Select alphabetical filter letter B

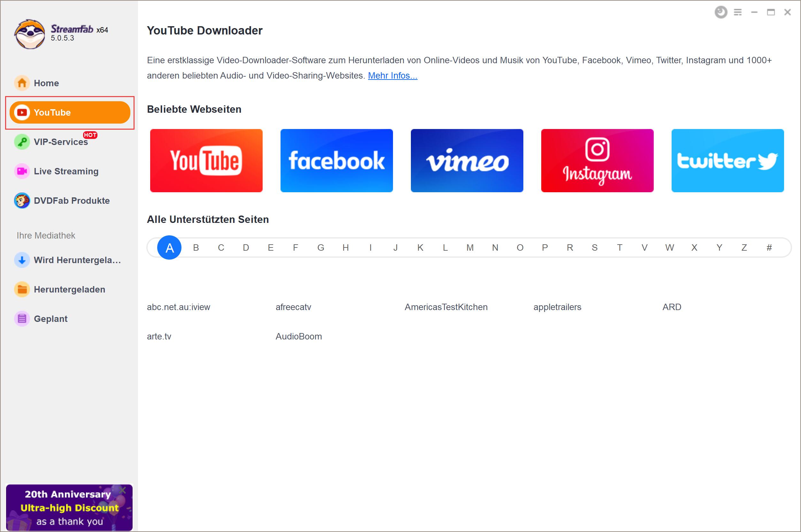click(195, 247)
